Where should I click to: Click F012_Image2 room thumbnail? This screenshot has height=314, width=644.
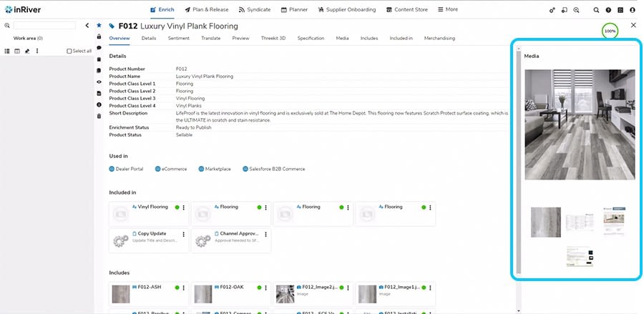tap(285, 294)
